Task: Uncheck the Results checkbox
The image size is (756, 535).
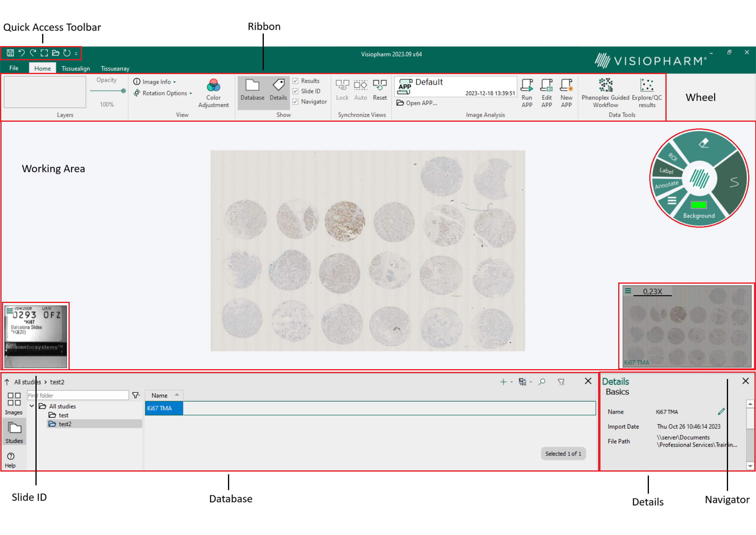Action: pyautogui.click(x=295, y=81)
